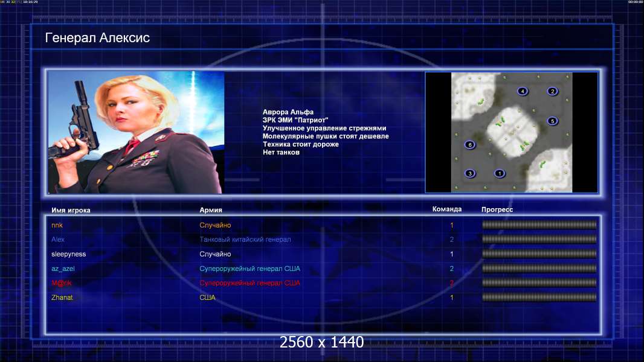Click 'Танковый китайский генерал' army text
Screen dimensions: 644x362
pyautogui.click(x=245, y=240)
